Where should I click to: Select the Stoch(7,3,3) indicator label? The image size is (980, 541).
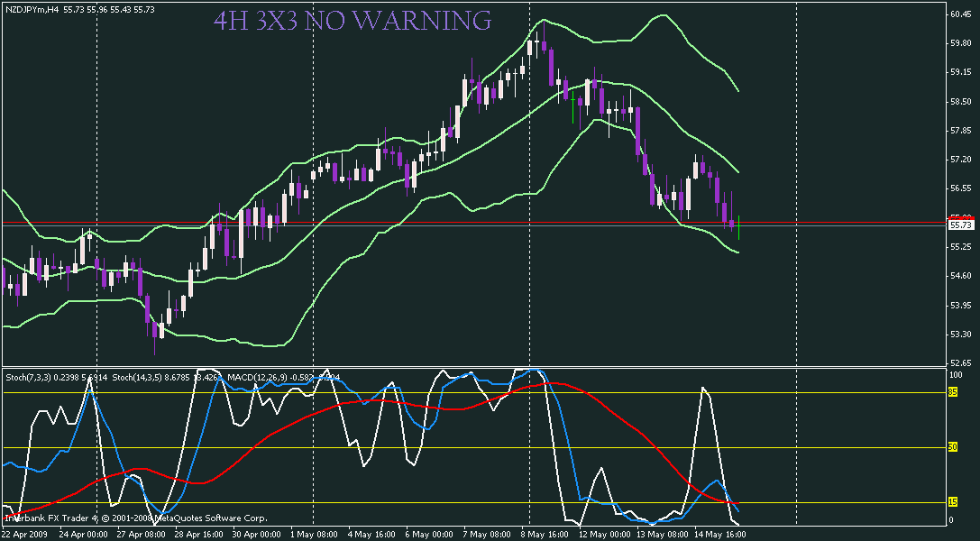click(x=29, y=377)
